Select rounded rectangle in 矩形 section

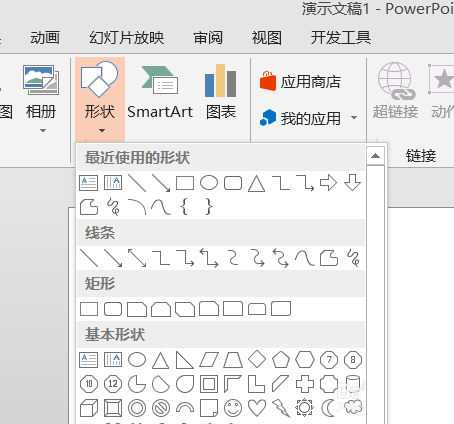tap(113, 309)
